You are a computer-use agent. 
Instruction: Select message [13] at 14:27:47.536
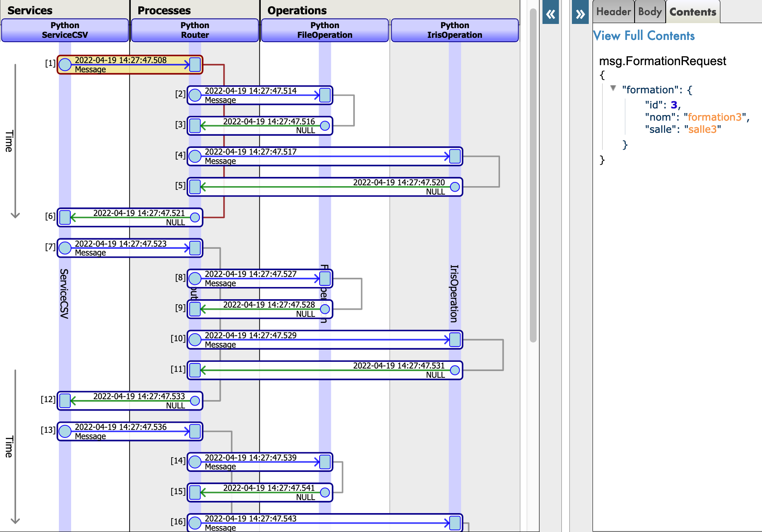coord(130,431)
